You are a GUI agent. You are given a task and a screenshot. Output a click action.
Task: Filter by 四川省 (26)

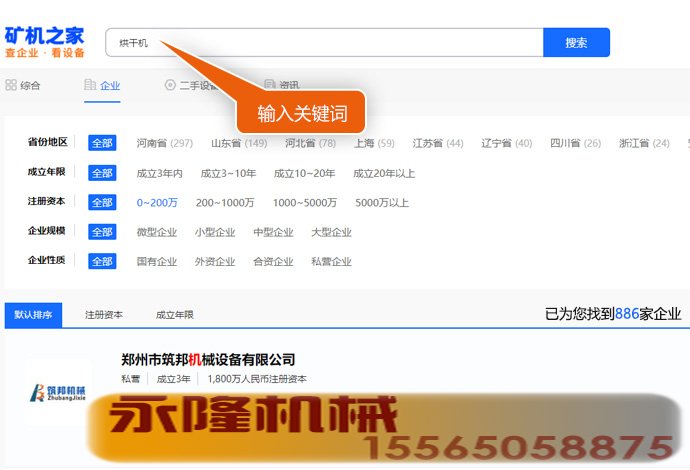[575, 143]
